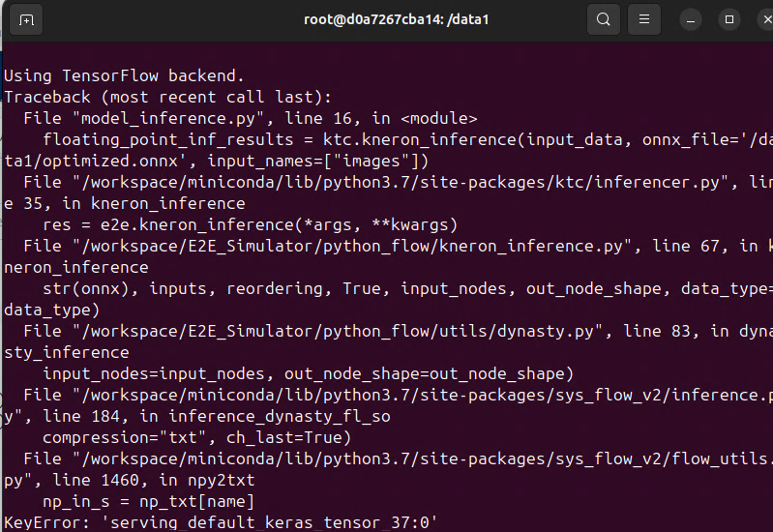Click the KeyError message at the bottom
This screenshot has width=773, height=532.
221,522
